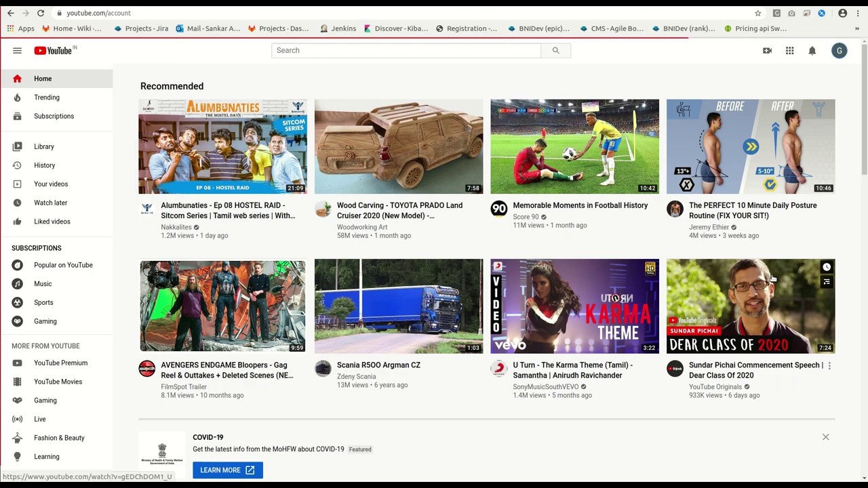Select Home in sidebar
Image resolution: width=868 pixels, height=488 pixels.
coord(56,79)
